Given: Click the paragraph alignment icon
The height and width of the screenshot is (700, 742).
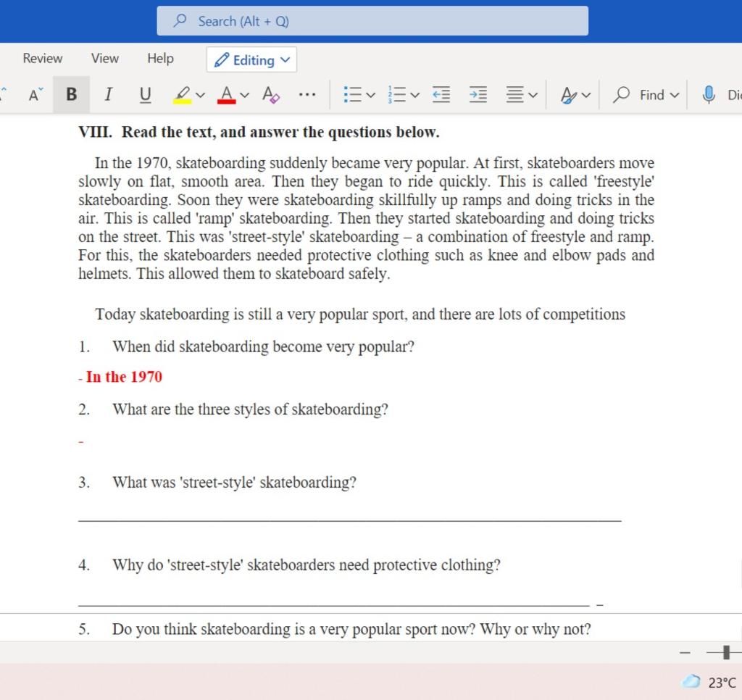Looking at the screenshot, I should pos(515,95).
